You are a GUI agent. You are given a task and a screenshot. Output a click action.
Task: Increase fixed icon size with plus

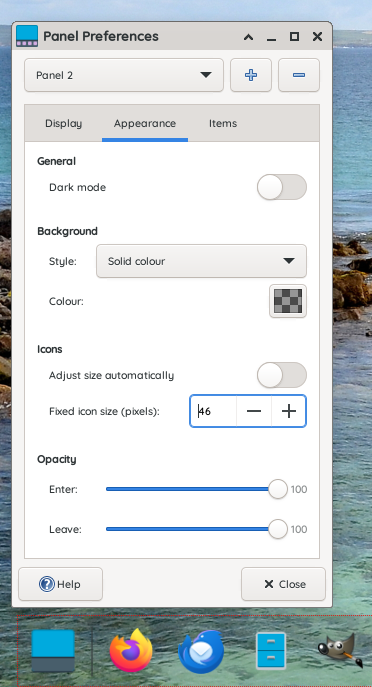289,411
